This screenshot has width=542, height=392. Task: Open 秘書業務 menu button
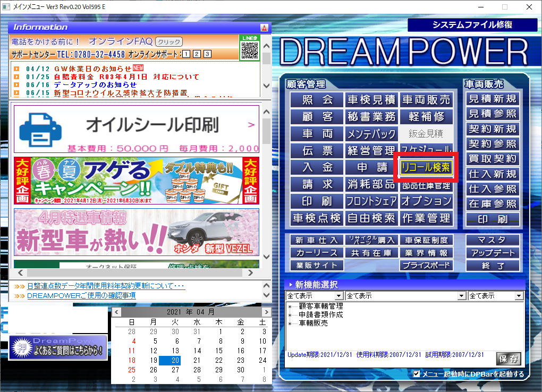click(x=371, y=117)
